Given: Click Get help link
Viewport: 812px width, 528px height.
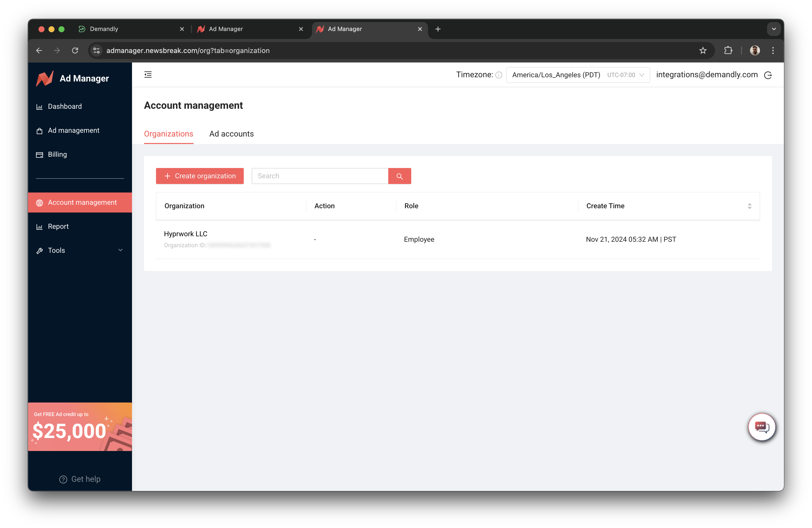Looking at the screenshot, I should click(80, 479).
